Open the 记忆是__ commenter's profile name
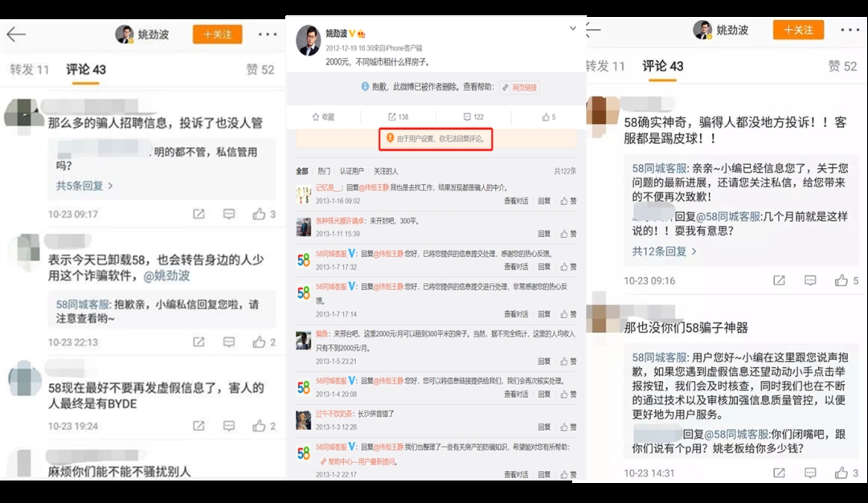 point(328,187)
